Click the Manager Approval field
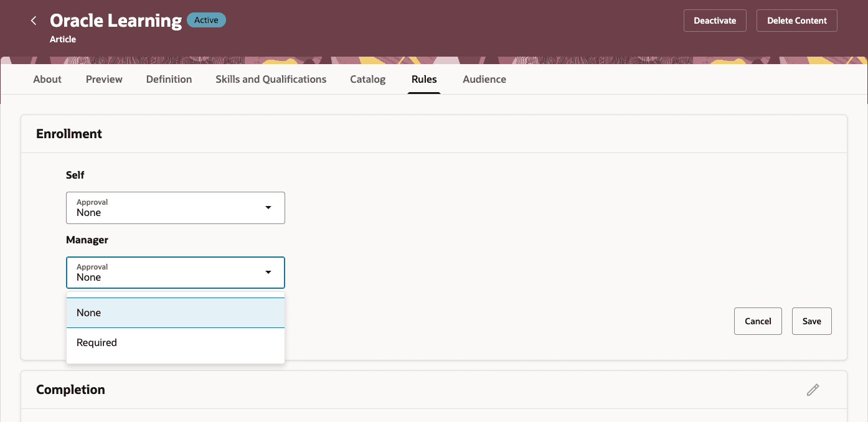The image size is (868, 422). (176, 273)
